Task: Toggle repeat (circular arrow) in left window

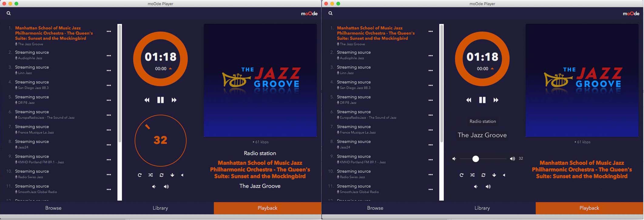Action: click(140, 175)
